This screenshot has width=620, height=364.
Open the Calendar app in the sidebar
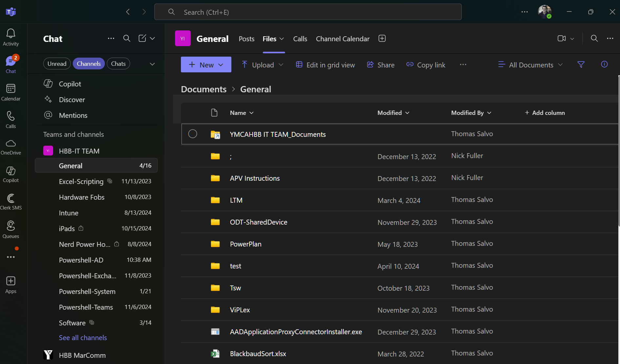pos(11,92)
